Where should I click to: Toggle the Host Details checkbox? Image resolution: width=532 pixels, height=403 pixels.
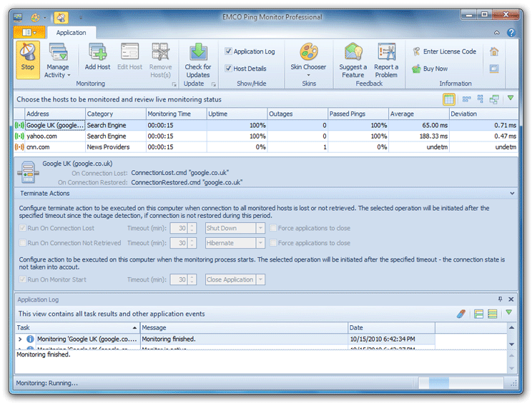tap(228, 68)
